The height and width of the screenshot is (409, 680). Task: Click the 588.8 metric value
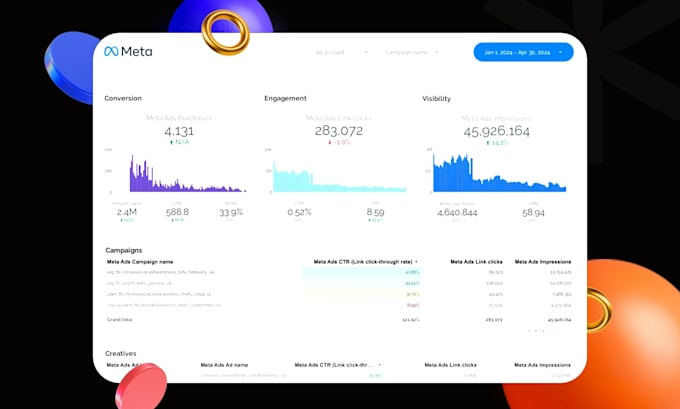(x=177, y=212)
